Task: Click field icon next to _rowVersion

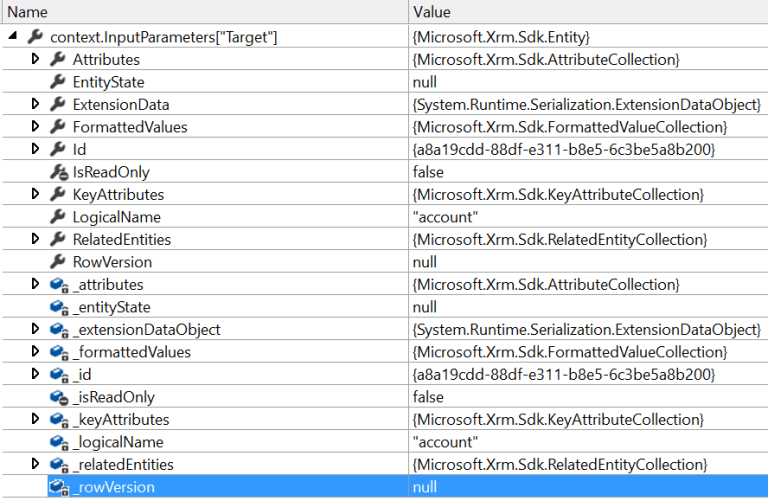Action: 59,487
